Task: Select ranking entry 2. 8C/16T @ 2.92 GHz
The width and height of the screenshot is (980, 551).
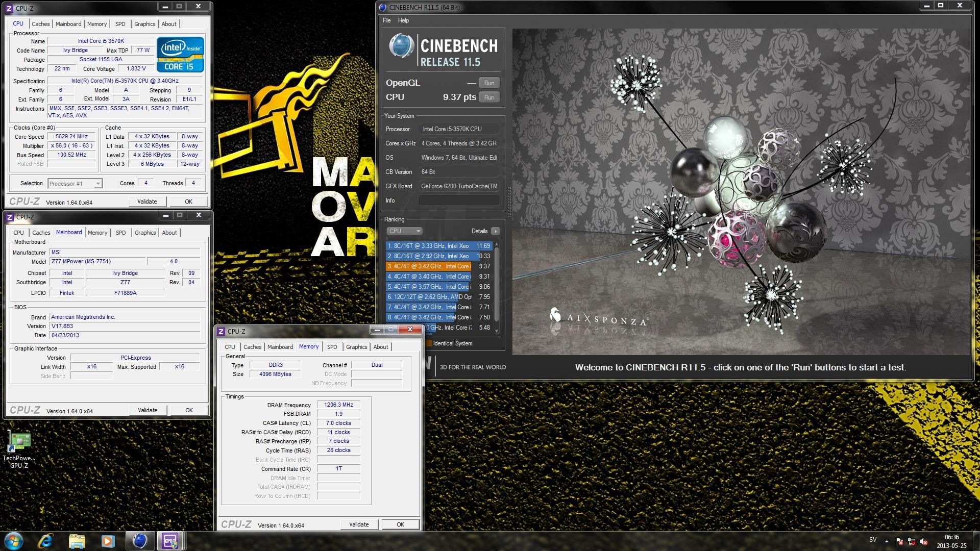Action: point(438,256)
